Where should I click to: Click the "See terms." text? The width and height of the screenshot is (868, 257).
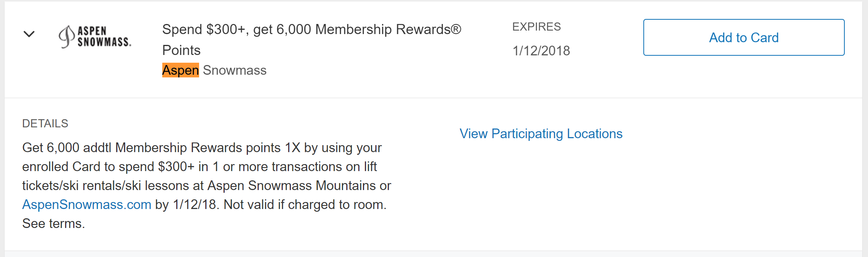coord(53,223)
